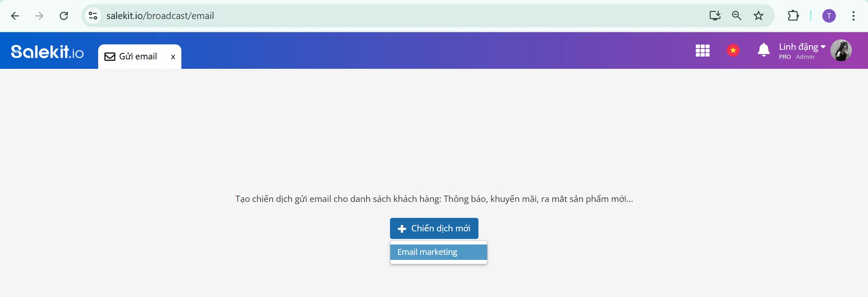Go forward in browser history
This screenshot has height=297, width=868.
39,16
